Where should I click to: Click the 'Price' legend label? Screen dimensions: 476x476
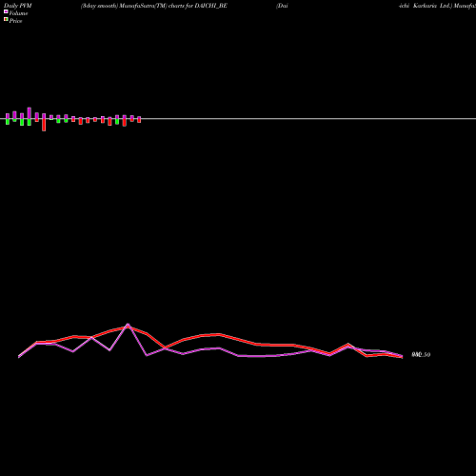(15, 21)
